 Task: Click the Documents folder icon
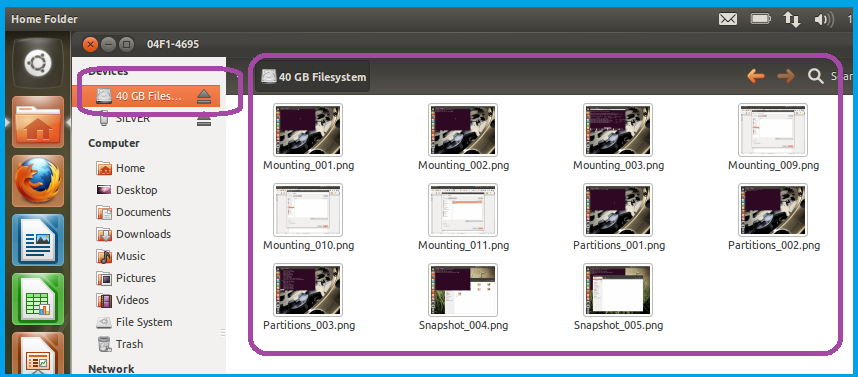[104, 212]
